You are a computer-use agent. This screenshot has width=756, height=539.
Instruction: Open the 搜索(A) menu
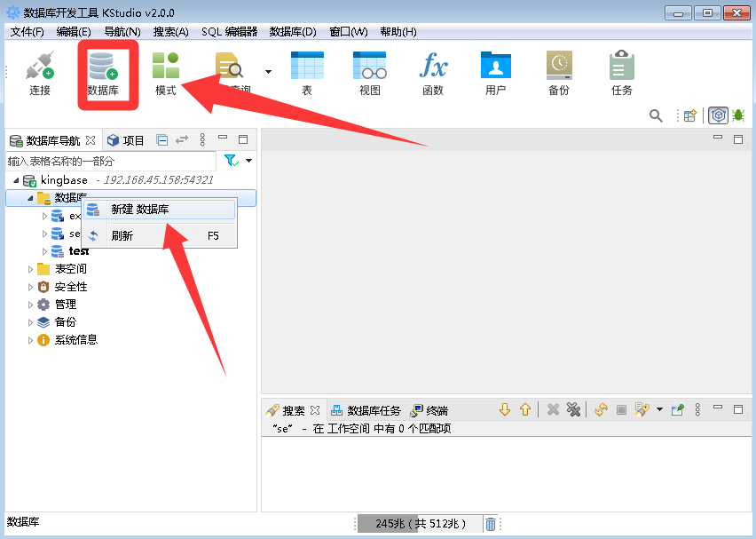[x=170, y=32]
